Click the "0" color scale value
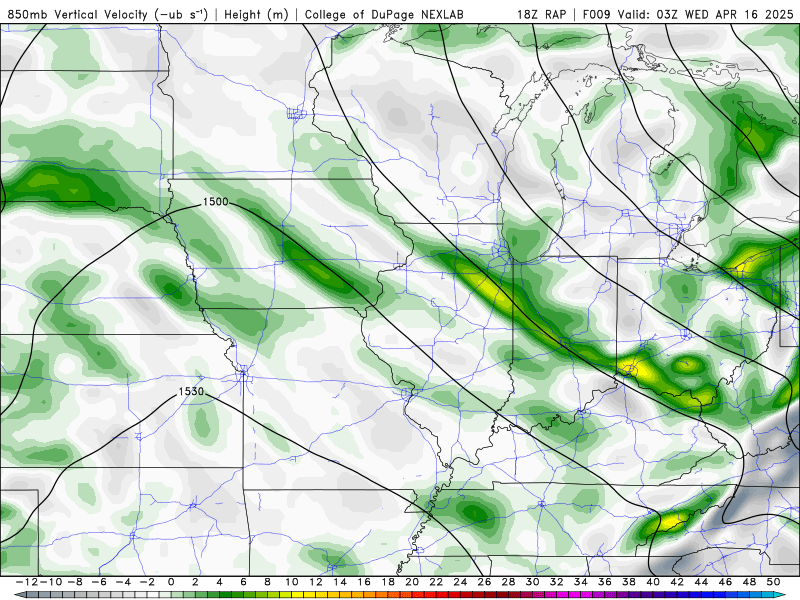 coord(171,582)
